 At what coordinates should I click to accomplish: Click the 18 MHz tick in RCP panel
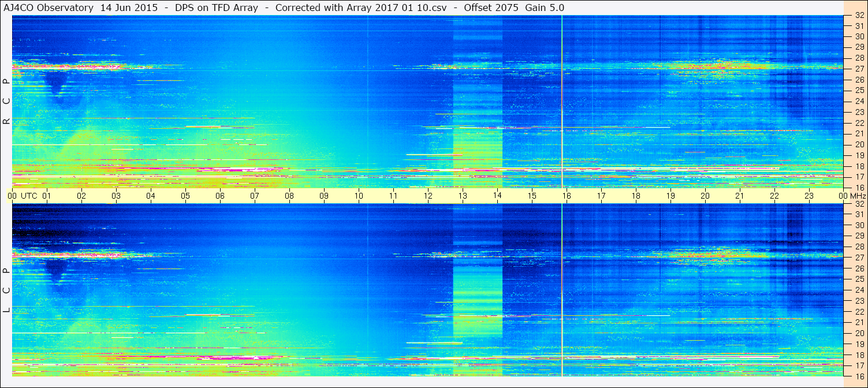pos(859,166)
